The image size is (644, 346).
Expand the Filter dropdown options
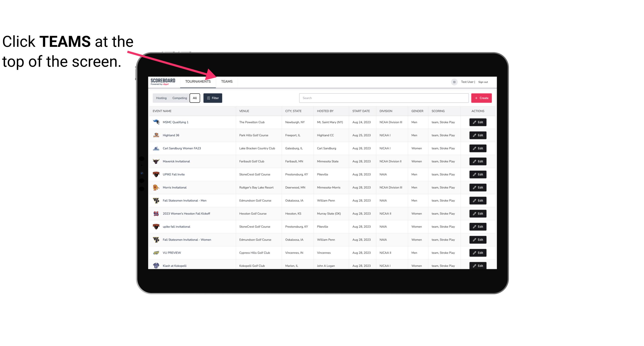[212, 98]
